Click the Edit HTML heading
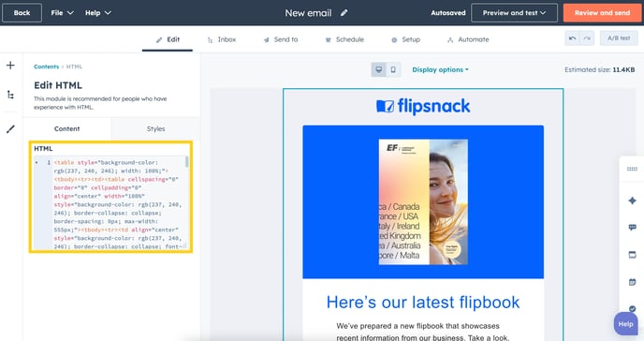 click(58, 85)
